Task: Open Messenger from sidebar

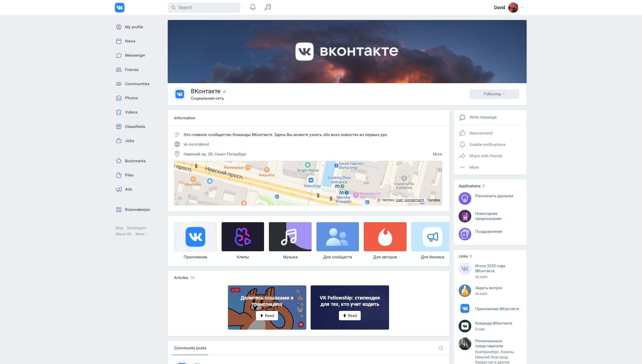Action: [x=135, y=55]
